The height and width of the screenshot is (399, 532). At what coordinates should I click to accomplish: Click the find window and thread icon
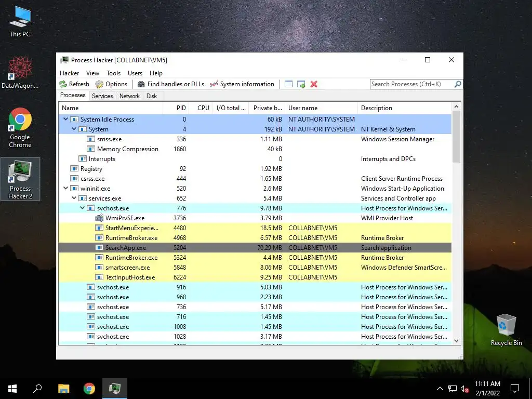pos(301,84)
